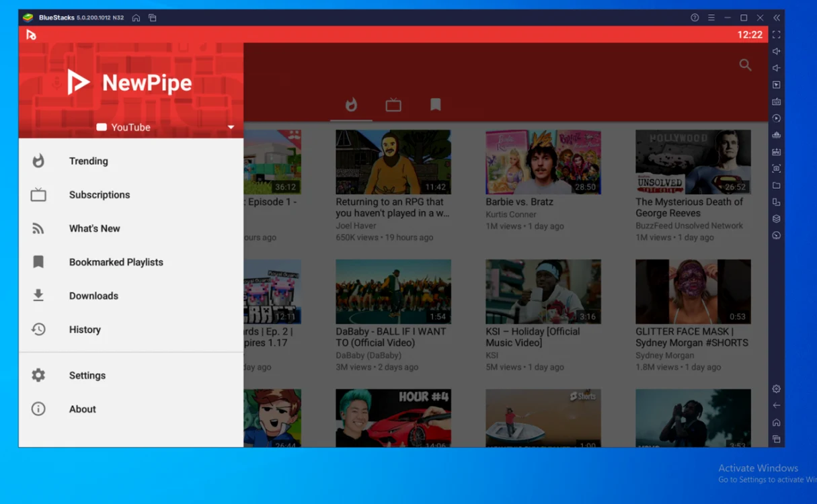Click the clock icon beside History

(x=38, y=329)
